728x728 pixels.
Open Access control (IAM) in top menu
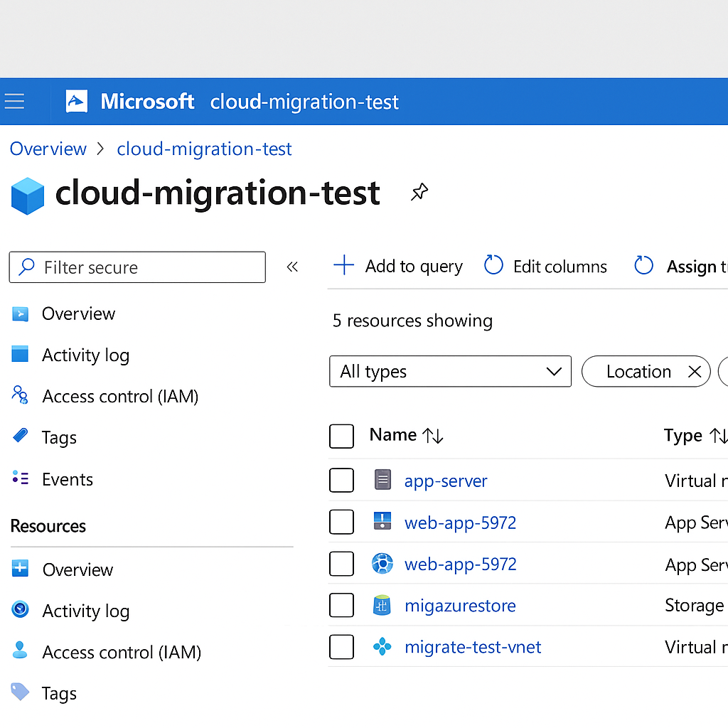tap(119, 396)
